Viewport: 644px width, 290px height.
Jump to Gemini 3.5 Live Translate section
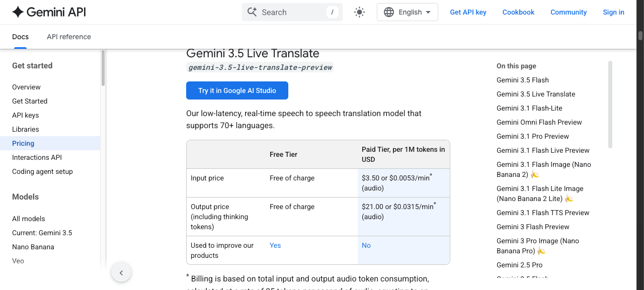coord(536,94)
